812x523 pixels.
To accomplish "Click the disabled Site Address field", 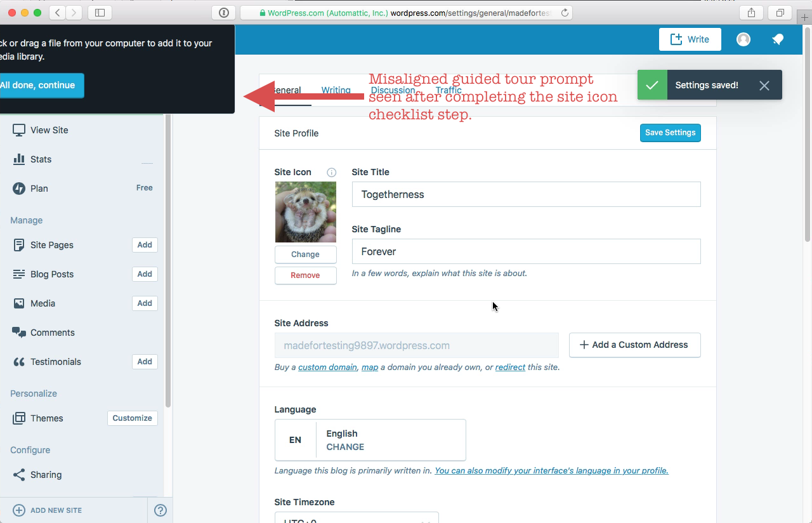I will [417, 345].
